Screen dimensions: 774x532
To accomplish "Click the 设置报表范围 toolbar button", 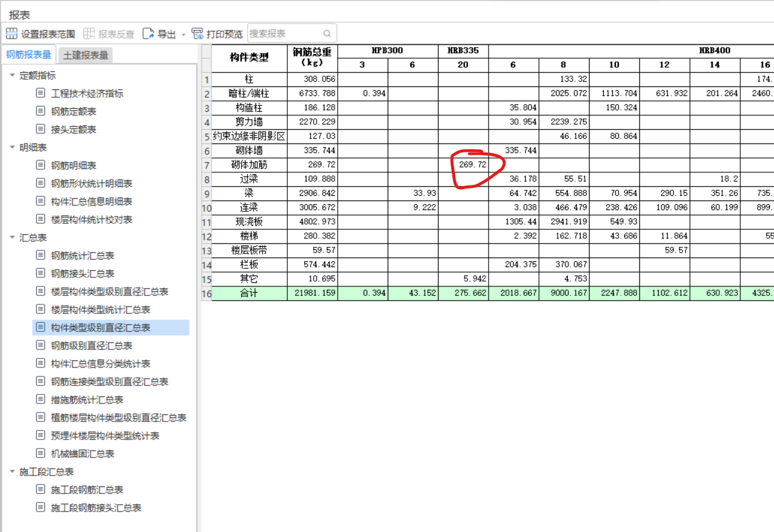I will point(40,34).
